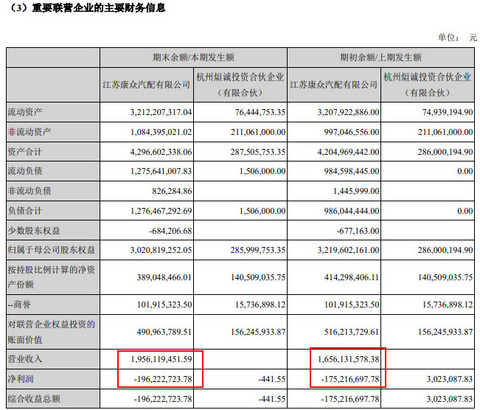The height and width of the screenshot is (410, 480).
Task: Select the value 3,219,602,161.00
Action: coord(348,250)
